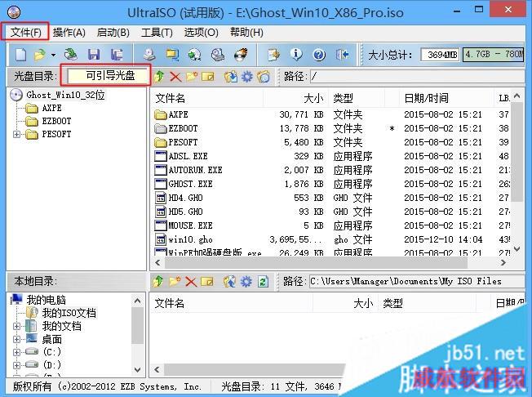The width and height of the screenshot is (532, 397).
Task: Open the 文件(F) menu
Action: point(26,33)
